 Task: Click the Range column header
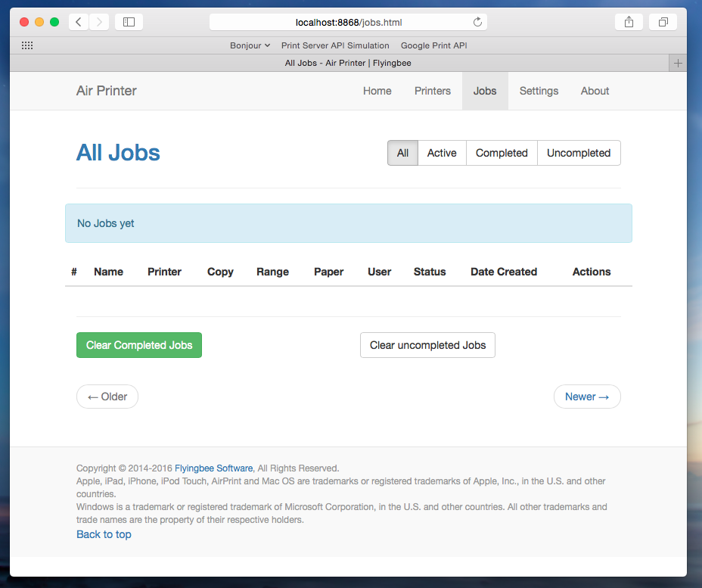pos(272,272)
